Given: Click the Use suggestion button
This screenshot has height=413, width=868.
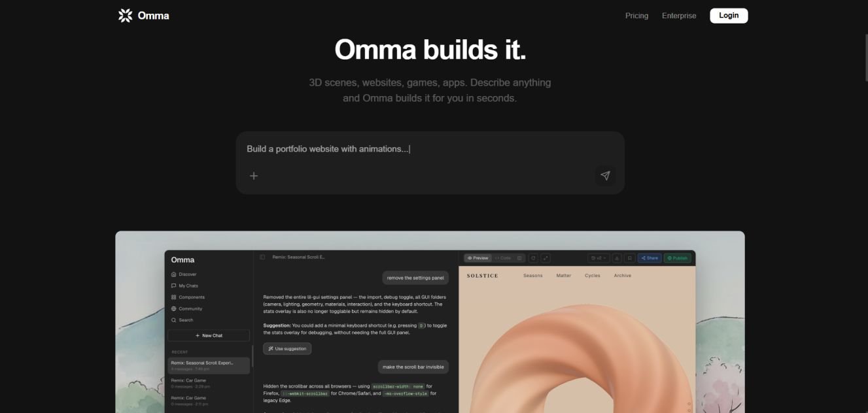Looking at the screenshot, I should click(x=287, y=348).
